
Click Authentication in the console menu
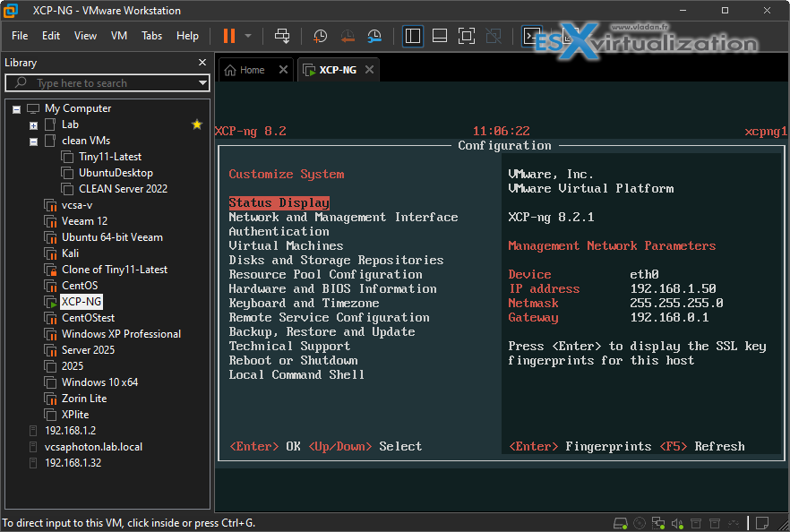click(x=279, y=231)
